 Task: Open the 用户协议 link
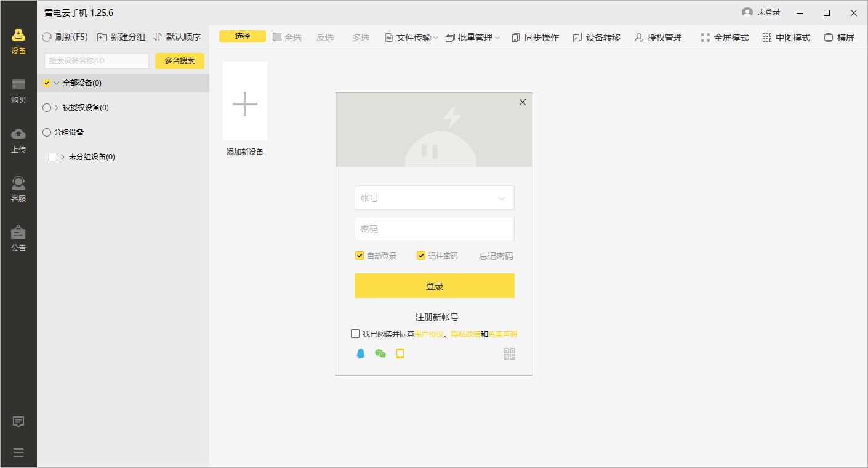point(429,334)
